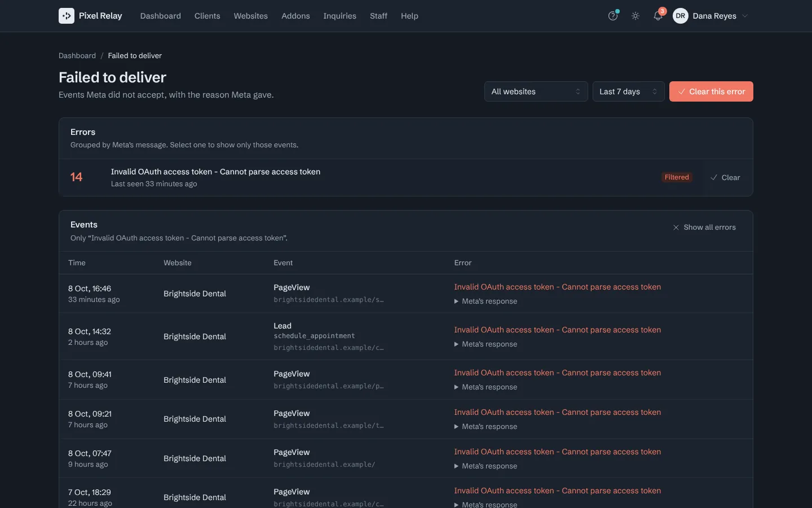This screenshot has height=508, width=812.
Task: Click the Event column header
Action: point(283,263)
